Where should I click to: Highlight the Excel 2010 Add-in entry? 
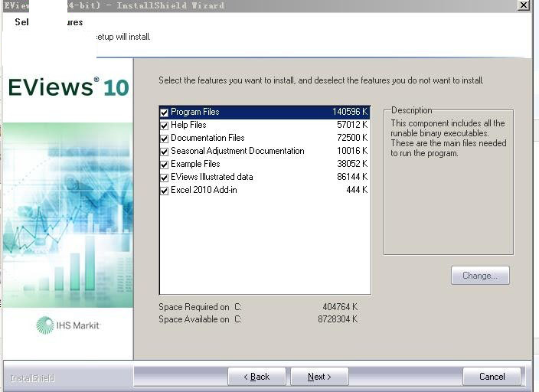point(204,191)
